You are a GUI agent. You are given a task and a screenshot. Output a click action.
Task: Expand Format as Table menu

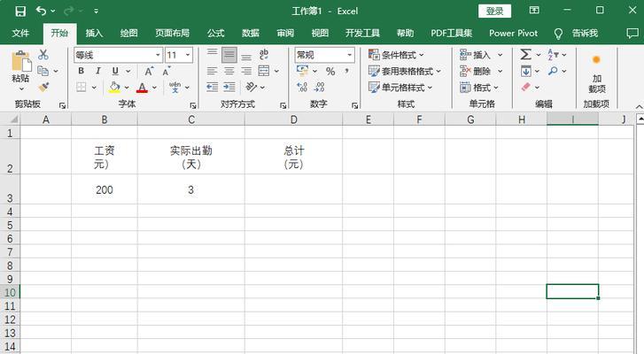tap(405, 71)
